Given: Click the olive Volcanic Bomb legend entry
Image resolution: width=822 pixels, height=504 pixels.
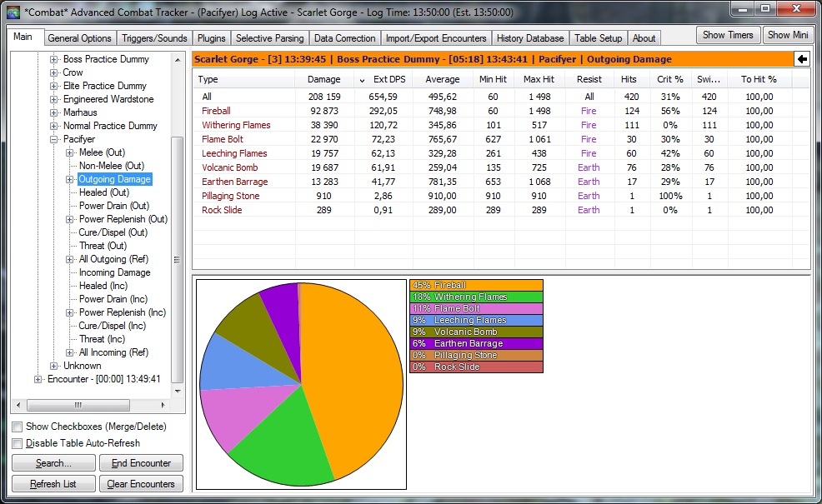Looking at the screenshot, I should (476, 332).
